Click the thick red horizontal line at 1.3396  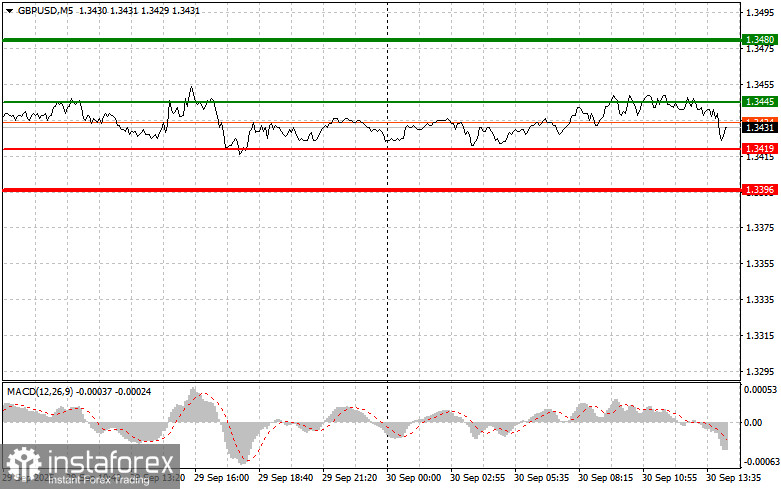[x=372, y=190]
